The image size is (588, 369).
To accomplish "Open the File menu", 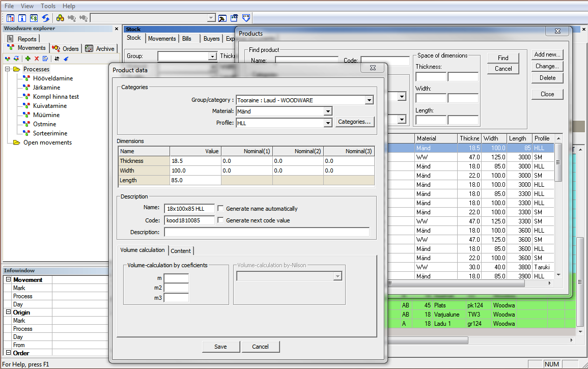I will tap(9, 6).
